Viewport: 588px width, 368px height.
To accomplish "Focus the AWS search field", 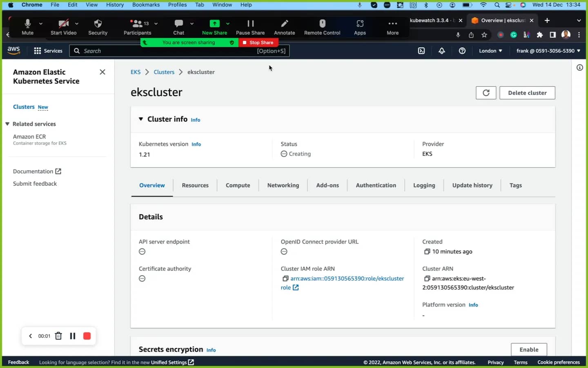I will (x=180, y=51).
